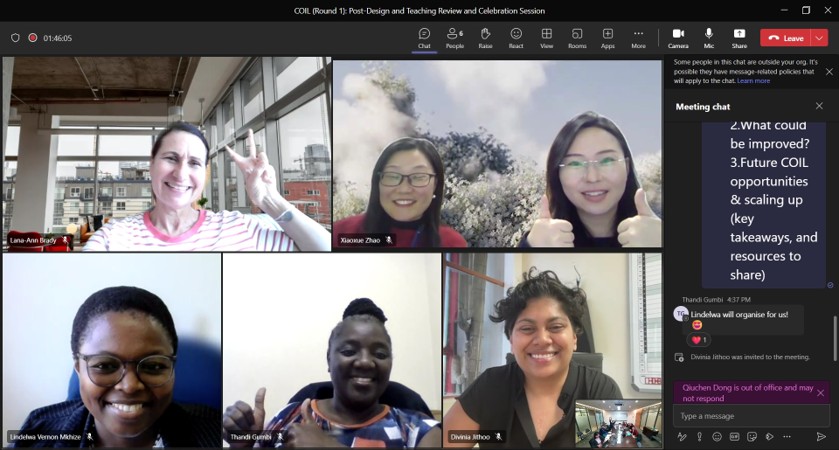
Task: Open the View layout options menu
Action: [547, 37]
